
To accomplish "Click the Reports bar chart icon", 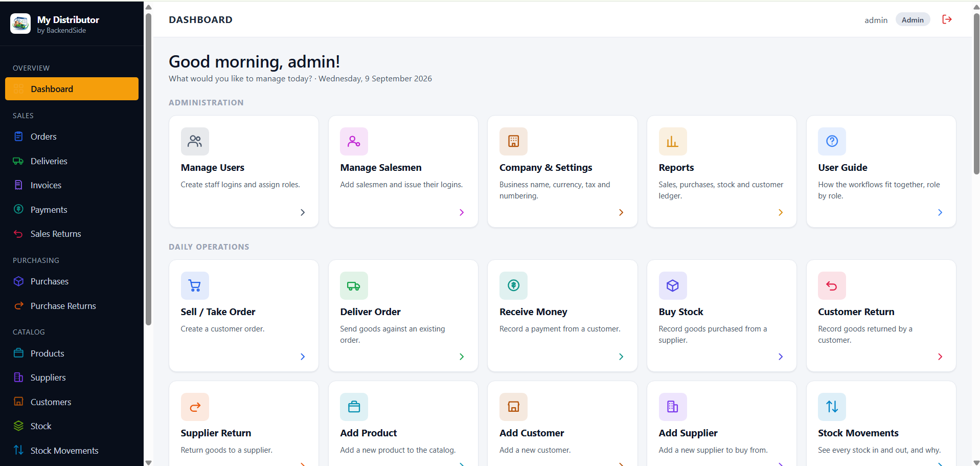I will [673, 141].
